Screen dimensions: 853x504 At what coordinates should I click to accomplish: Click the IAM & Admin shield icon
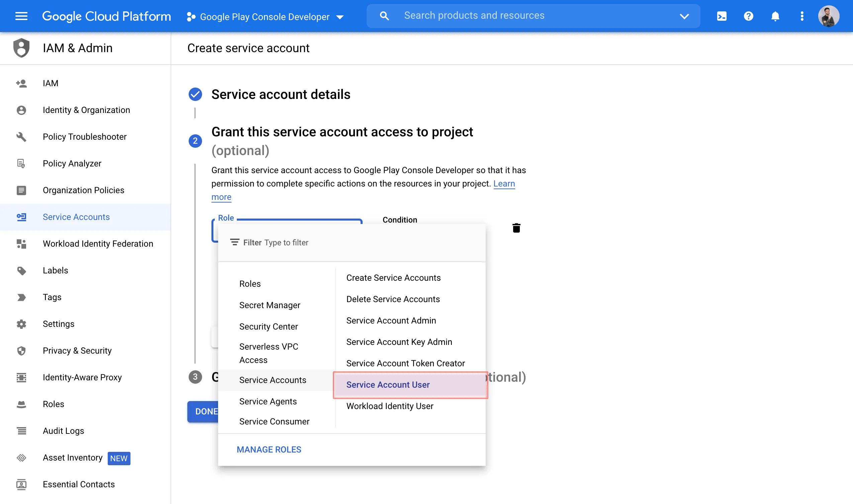[21, 48]
